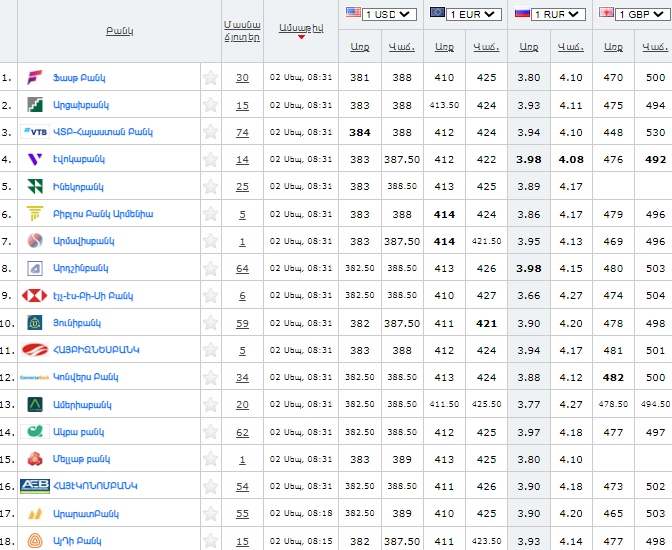Click the AraratBank orange logo
Screen dimensions: 672x550
point(35,513)
